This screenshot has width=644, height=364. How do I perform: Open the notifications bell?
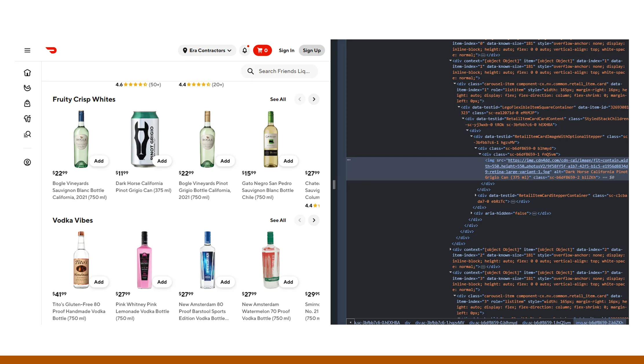(245, 50)
